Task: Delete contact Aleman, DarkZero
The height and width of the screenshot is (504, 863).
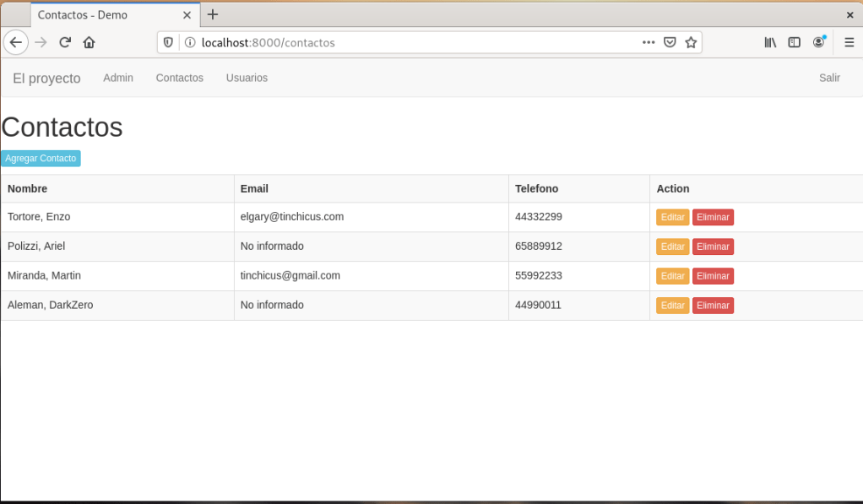Action: point(713,306)
